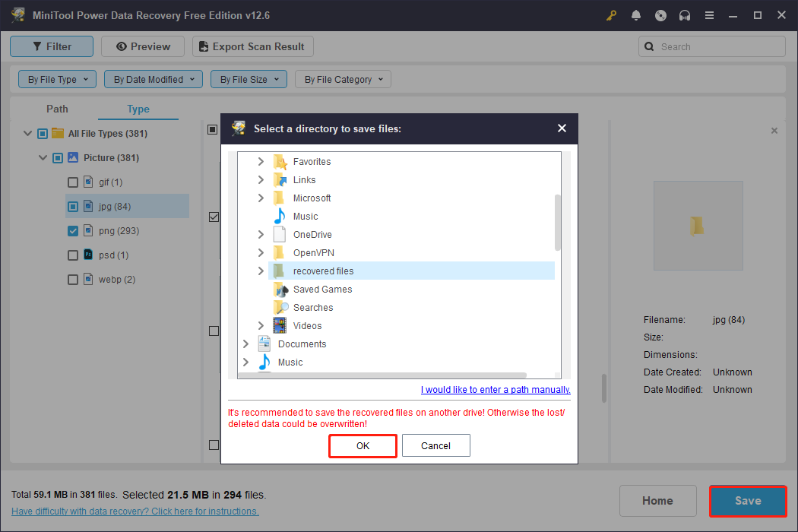The image size is (798, 532).
Task: Click the magnifier in the Search box
Action: coord(649,46)
